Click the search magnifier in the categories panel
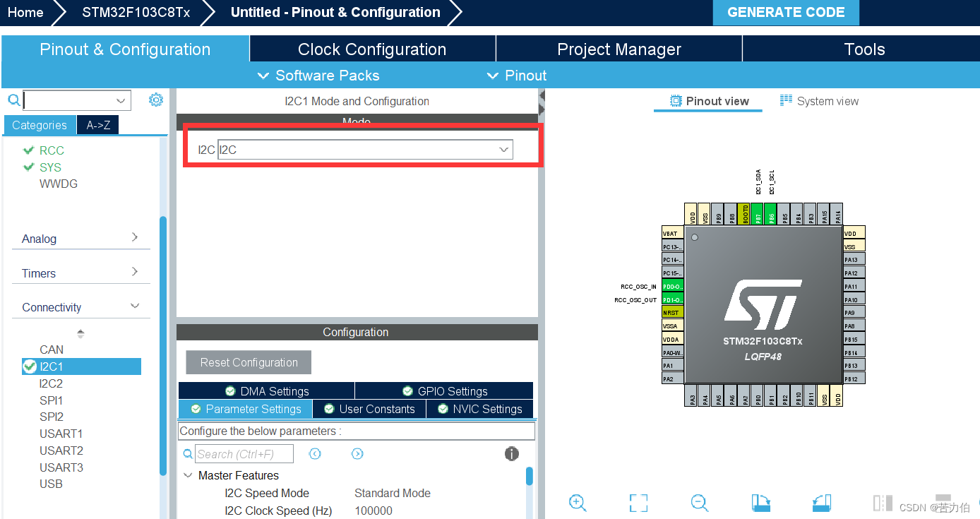980x519 pixels. click(13, 100)
